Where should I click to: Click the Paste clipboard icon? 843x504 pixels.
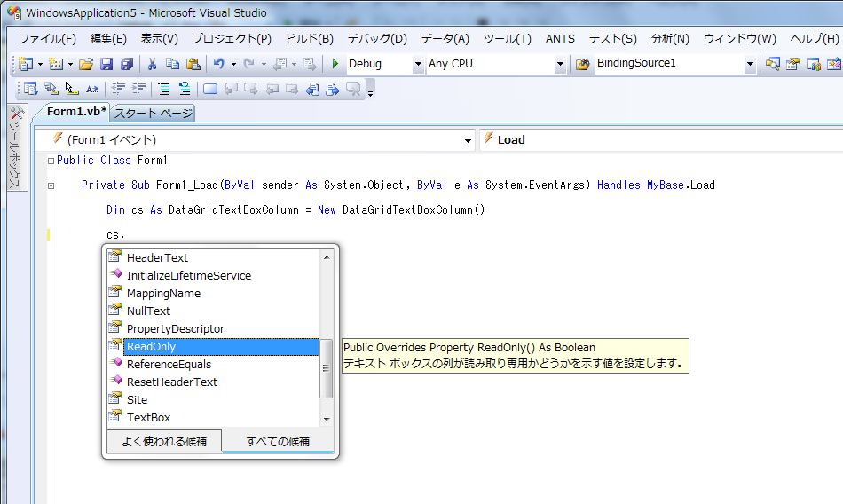[193, 64]
